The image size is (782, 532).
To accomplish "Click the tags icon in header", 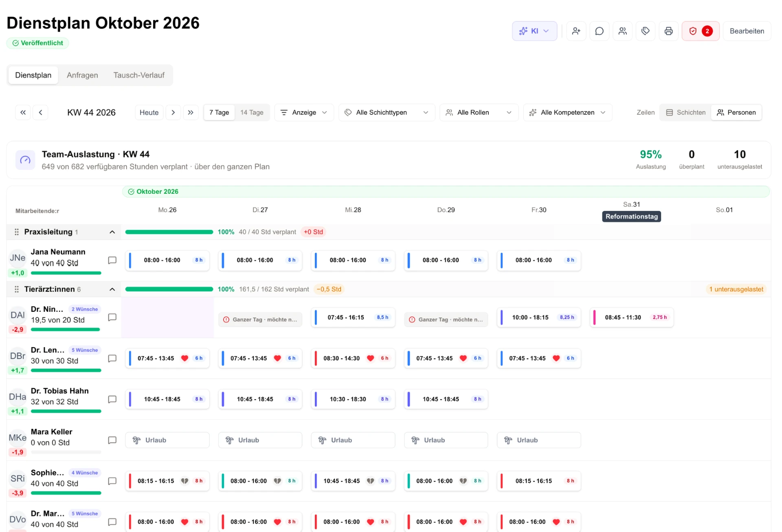I will point(646,31).
